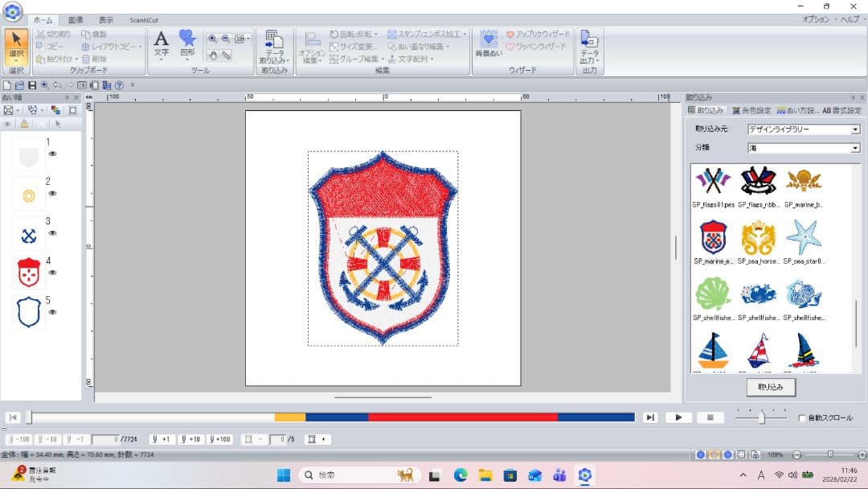This screenshot has height=489, width=868.
Task: Click the save floppy disk icon
Action: [32, 85]
